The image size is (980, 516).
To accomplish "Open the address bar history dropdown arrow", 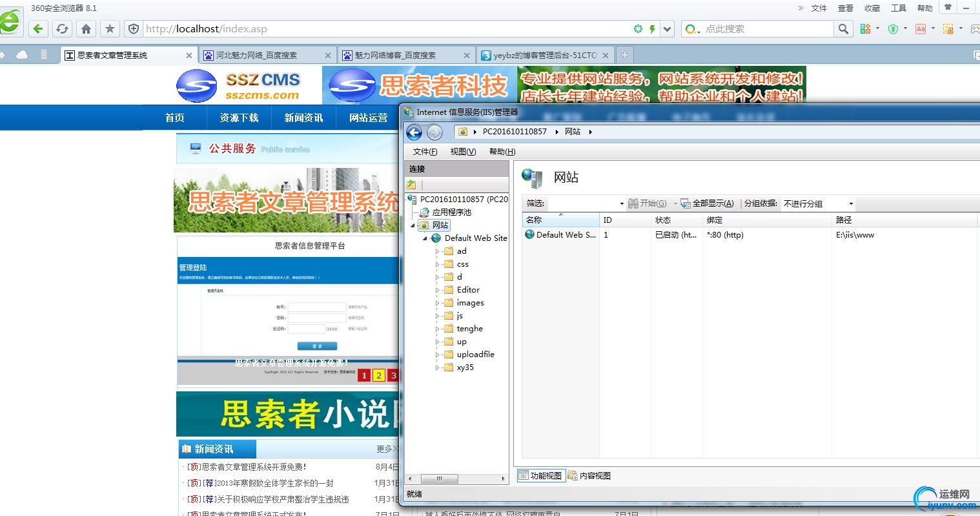I will click(668, 28).
